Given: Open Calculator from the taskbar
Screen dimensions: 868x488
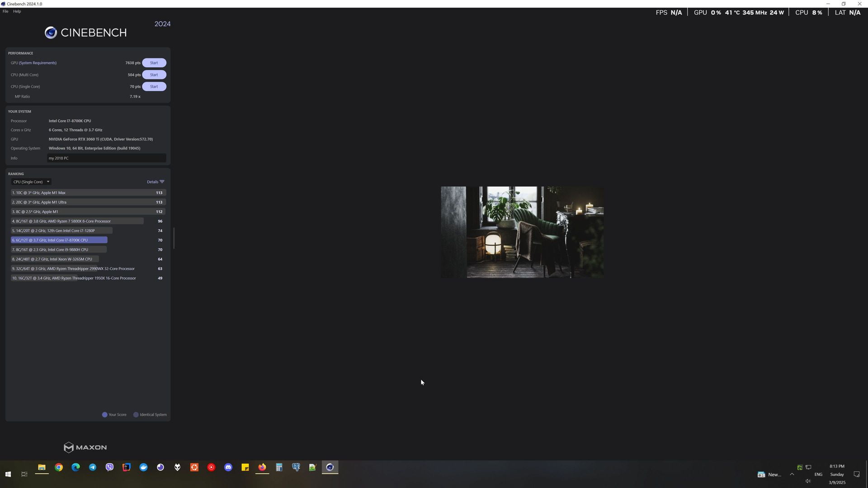Looking at the screenshot, I should click(x=279, y=468).
